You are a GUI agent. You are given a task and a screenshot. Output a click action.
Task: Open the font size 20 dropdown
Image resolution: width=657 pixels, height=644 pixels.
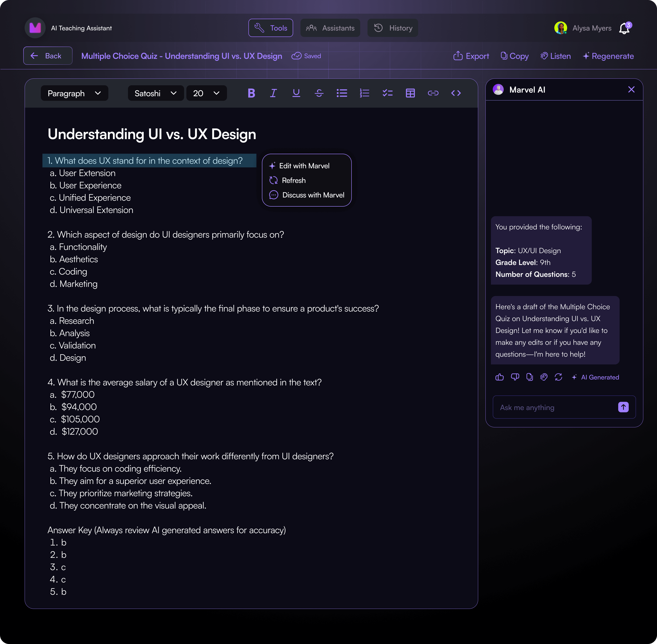click(206, 93)
